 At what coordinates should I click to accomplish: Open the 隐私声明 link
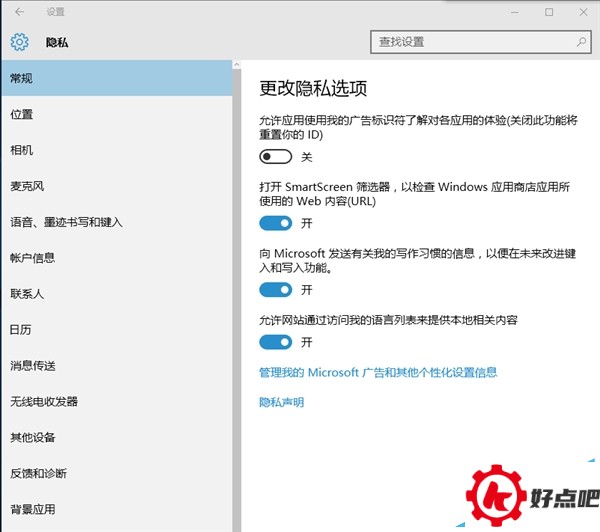[x=282, y=402]
